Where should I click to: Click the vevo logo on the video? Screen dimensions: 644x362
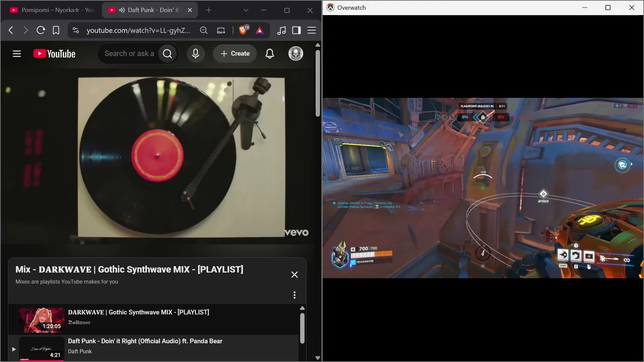tap(296, 232)
